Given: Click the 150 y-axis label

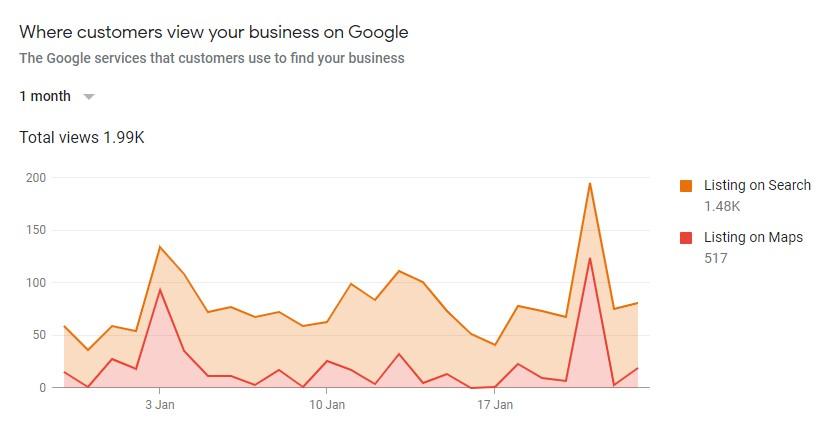Looking at the screenshot, I should pos(37,230).
